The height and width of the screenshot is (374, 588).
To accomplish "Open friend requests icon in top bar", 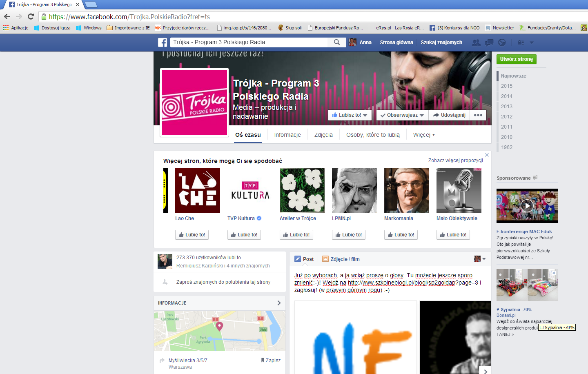I will tap(476, 42).
